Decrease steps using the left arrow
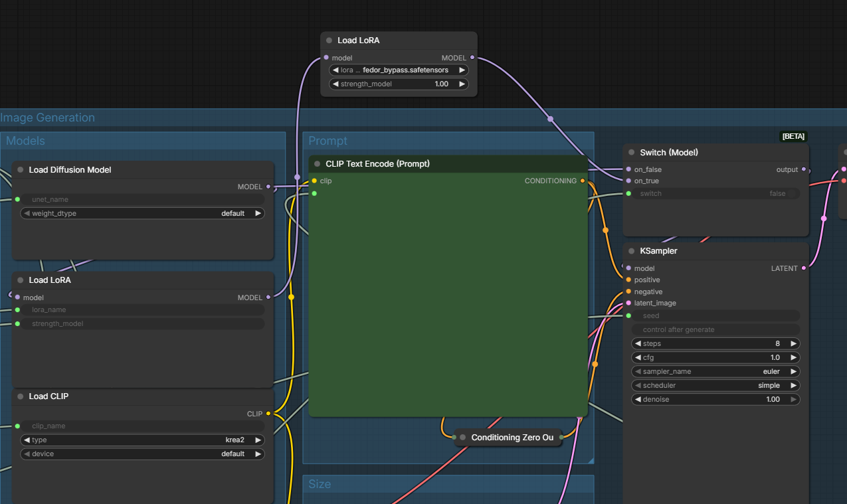This screenshot has width=847, height=504. click(x=638, y=344)
